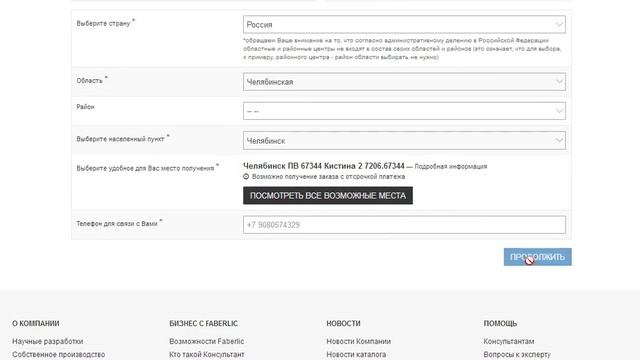Expand the Район dropdown
This screenshot has width=640, height=360.
404,111
